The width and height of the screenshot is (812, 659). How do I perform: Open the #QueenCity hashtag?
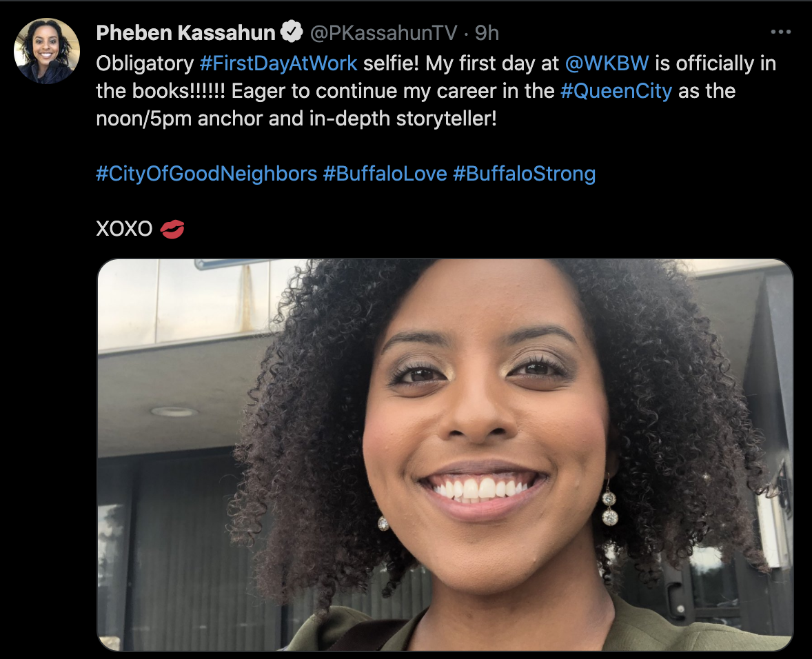coord(616,91)
